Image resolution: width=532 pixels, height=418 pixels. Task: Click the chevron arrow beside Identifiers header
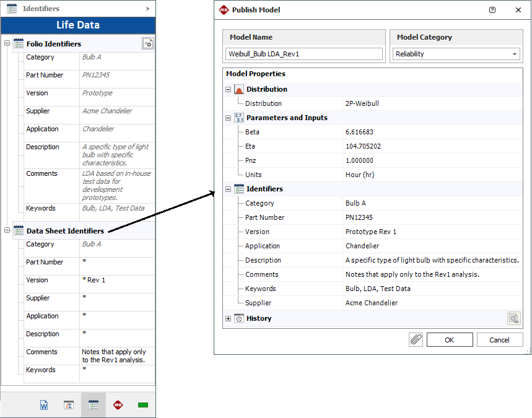[147, 9]
